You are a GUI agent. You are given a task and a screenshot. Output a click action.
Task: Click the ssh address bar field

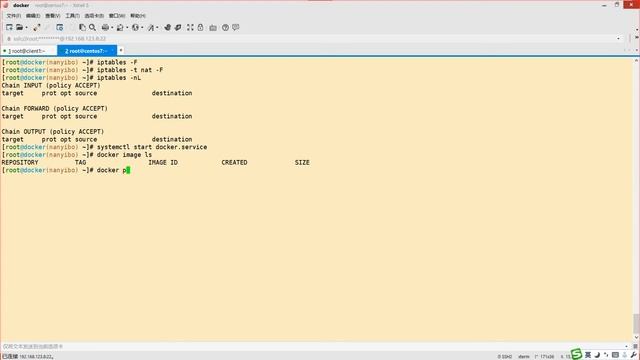(x=310, y=38)
